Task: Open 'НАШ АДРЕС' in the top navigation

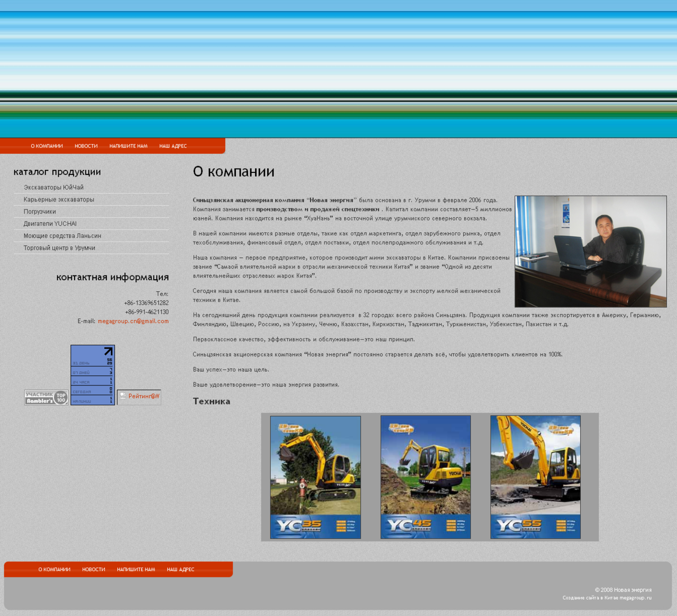Action: [x=173, y=146]
